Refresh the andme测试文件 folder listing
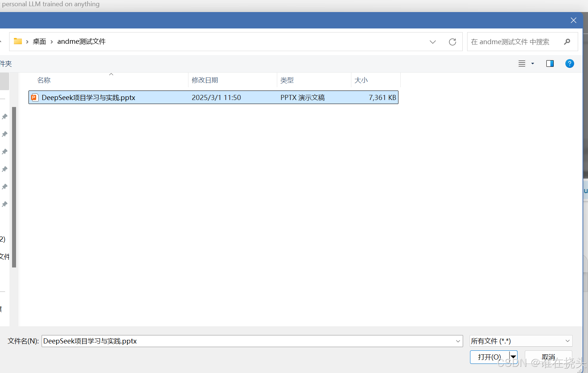588x373 pixels. (453, 42)
